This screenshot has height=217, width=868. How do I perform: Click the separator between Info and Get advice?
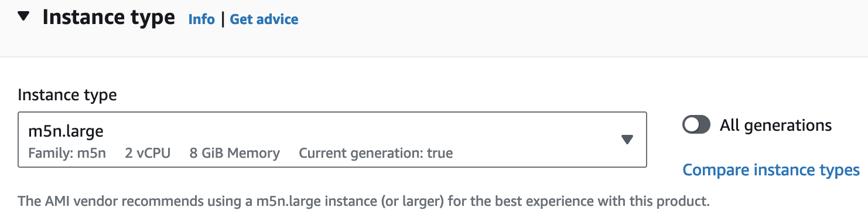coord(223,19)
